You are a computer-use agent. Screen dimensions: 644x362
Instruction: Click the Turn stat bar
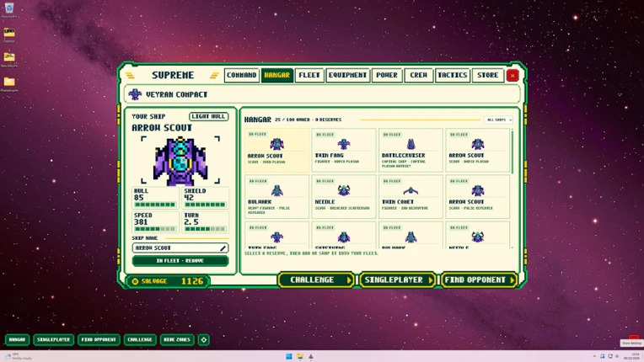click(205, 229)
